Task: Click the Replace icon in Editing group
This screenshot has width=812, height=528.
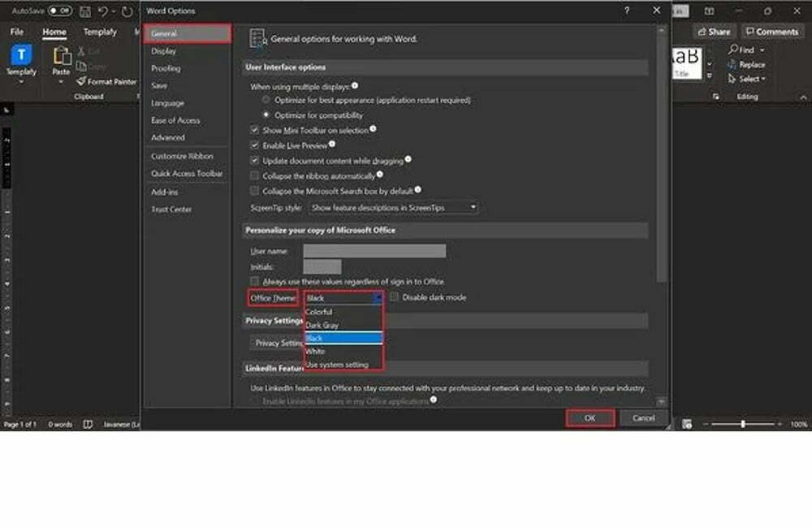Action: (733, 64)
